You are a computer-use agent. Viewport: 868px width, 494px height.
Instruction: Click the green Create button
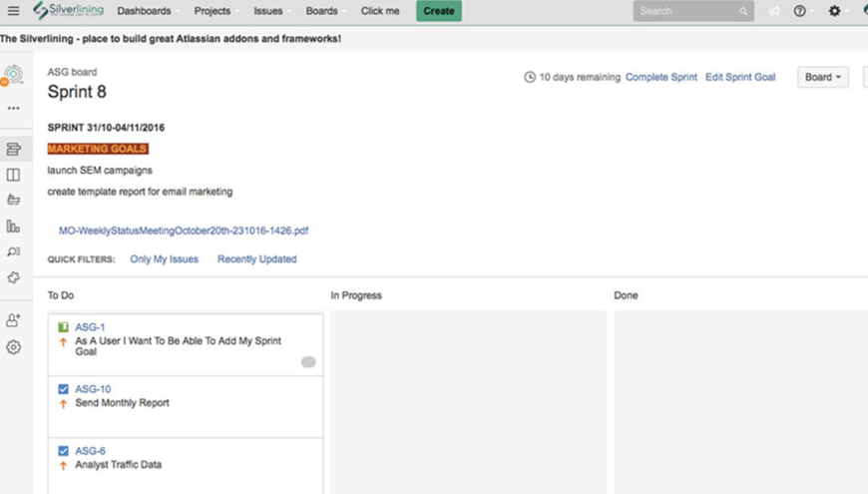pos(439,11)
